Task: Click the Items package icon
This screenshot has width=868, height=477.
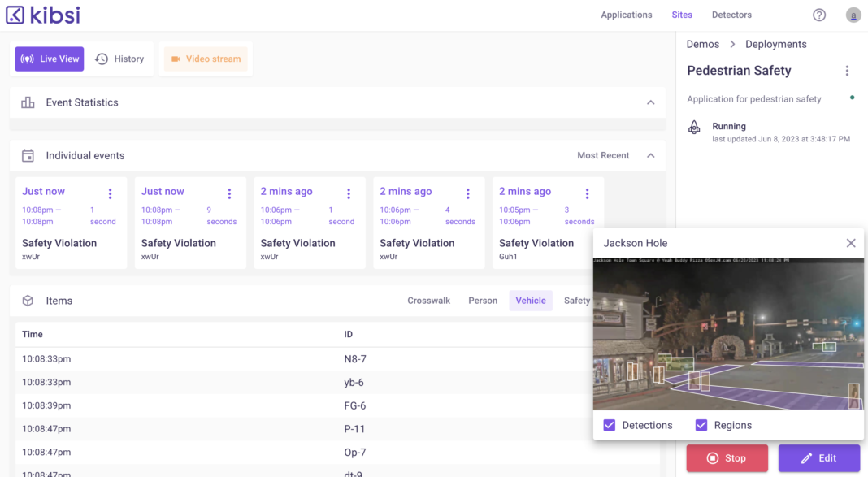Action: click(x=26, y=300)
